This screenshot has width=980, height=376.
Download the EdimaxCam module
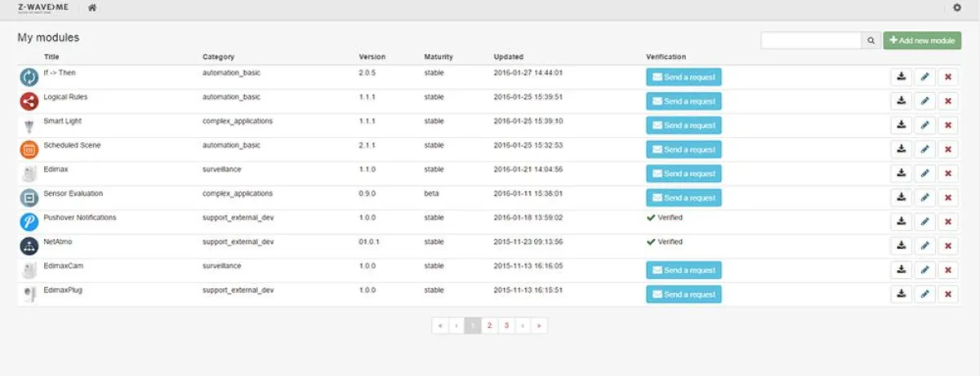point(901,270)
